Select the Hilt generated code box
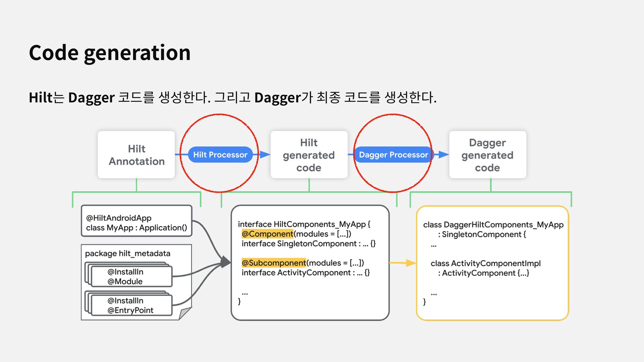This screenshot has height=362, width=644. (309, 155)
